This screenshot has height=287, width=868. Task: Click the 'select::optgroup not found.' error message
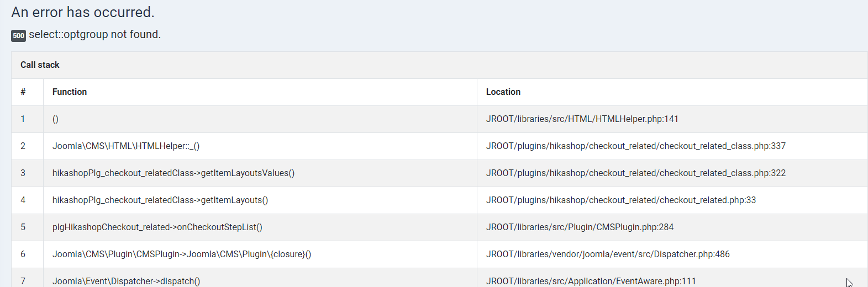coord(94,35)
